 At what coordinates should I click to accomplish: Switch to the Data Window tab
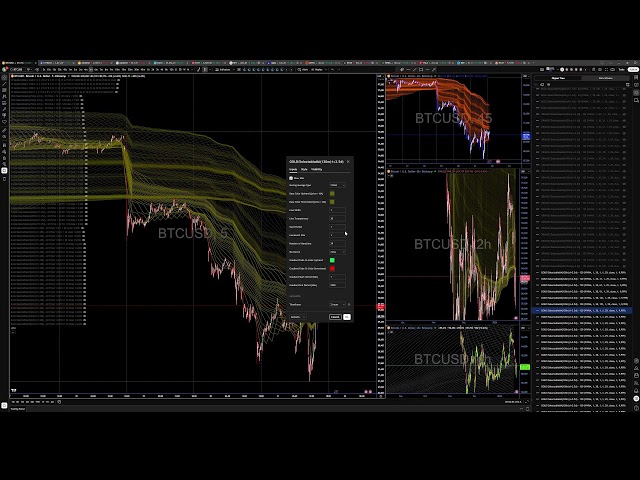pos(605,78)
